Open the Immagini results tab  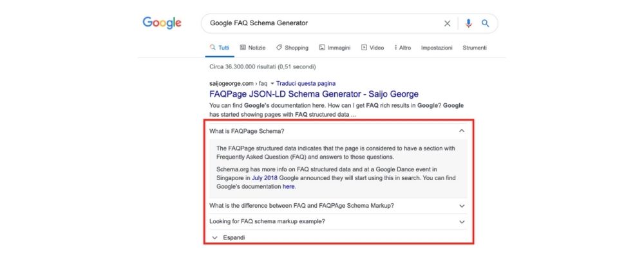[334, 48]
